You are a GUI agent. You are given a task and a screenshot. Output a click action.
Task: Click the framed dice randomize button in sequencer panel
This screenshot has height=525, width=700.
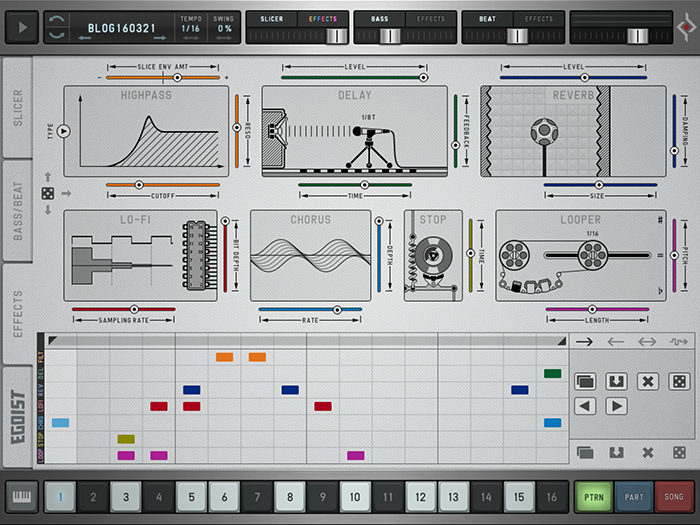(x=679, y=382)
